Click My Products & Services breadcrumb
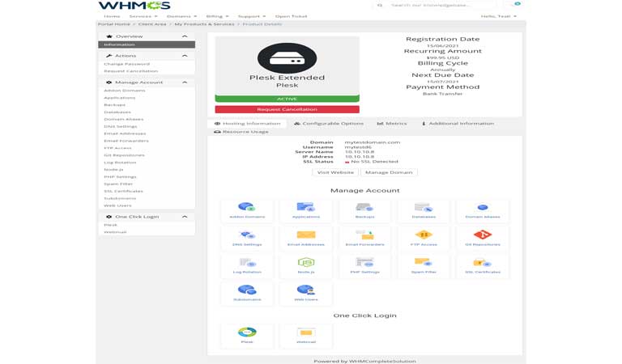Image resolution: width=622 pixels, height=364 pixels. [204, 24]
